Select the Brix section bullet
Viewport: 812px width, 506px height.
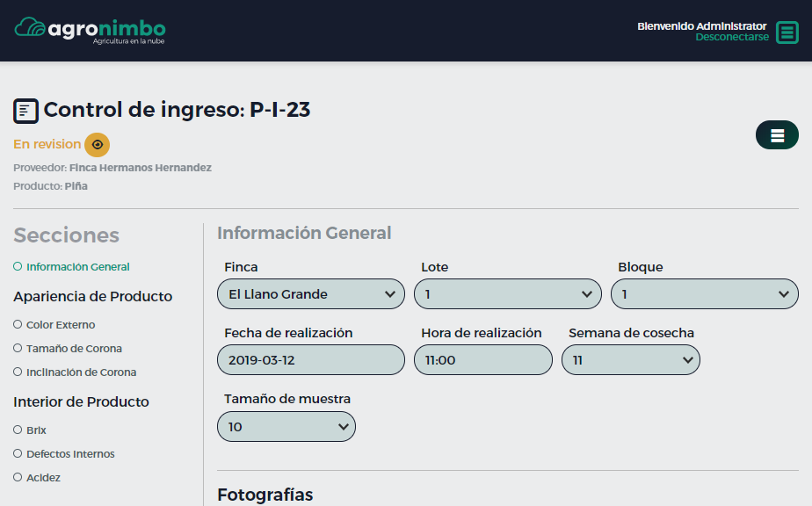18,430
